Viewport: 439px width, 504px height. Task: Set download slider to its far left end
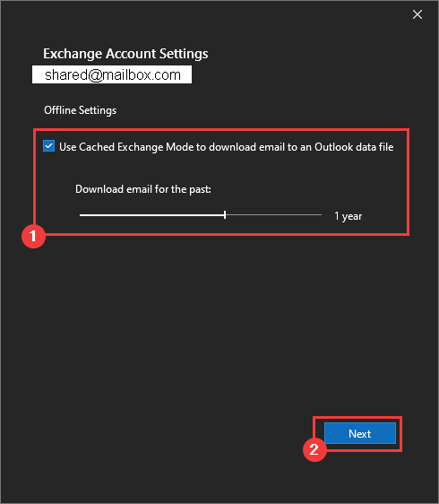(x=81, y=214)
